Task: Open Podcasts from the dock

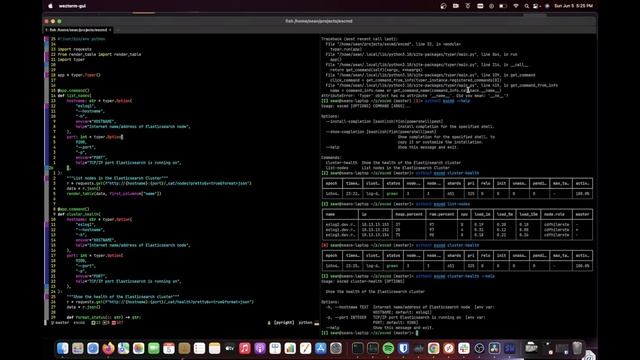Action: pos(260,348)
